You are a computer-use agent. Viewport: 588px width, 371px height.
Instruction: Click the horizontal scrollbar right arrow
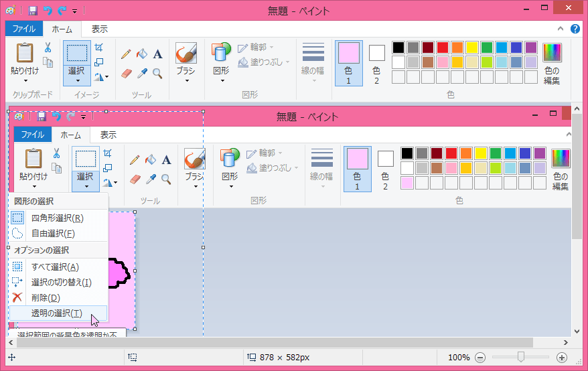click(x=565, y=342)
